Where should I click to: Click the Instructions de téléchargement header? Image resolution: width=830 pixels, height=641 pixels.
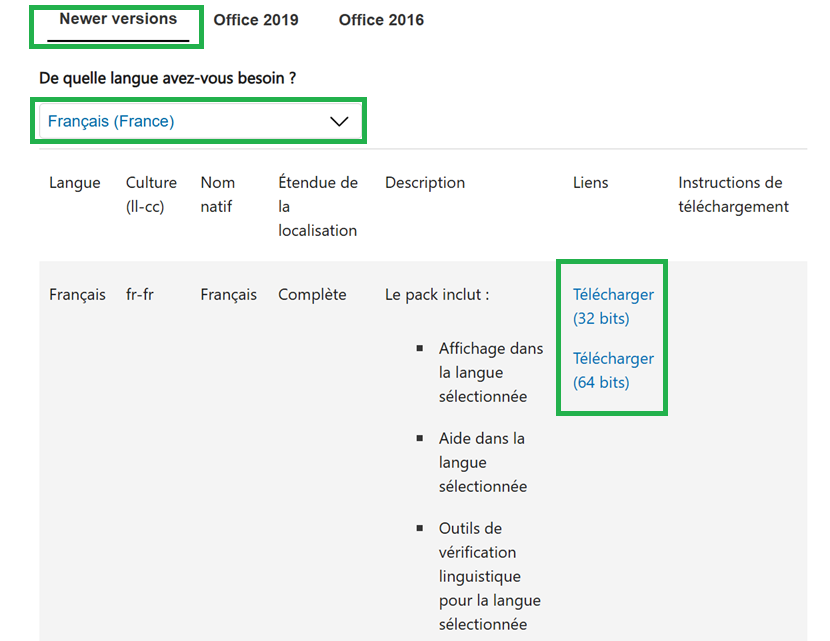(733, 194)
